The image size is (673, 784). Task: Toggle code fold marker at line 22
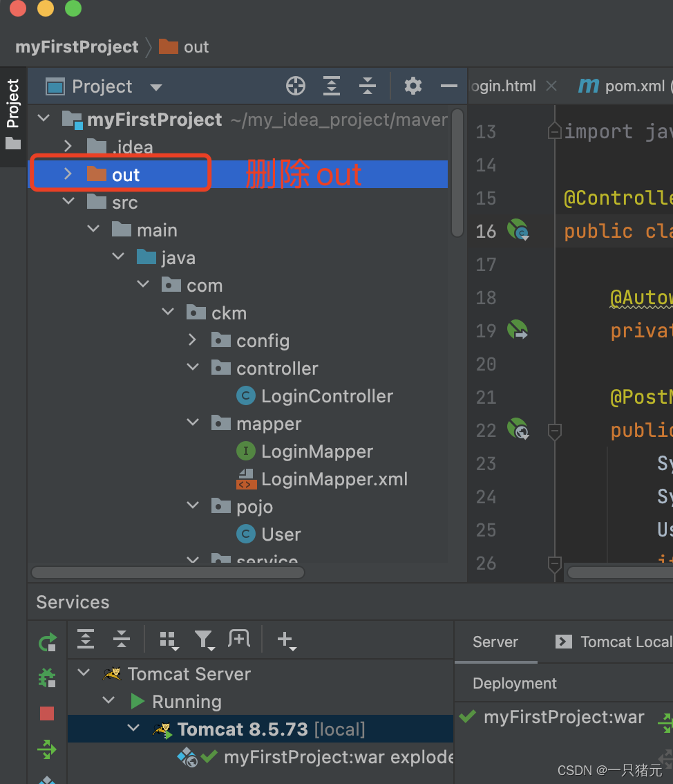554,431
